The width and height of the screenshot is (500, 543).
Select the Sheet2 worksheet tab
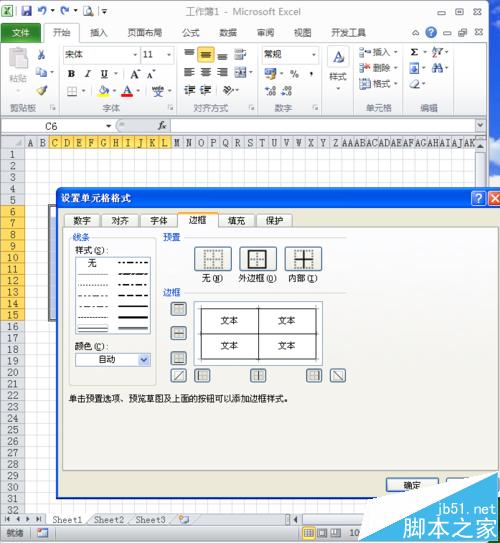pyautogui.click(x=109, y=520)
